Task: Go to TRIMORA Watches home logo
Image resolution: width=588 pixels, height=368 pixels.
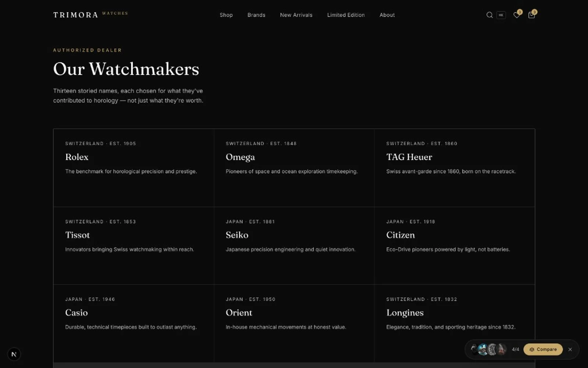Action: point(90,15)
